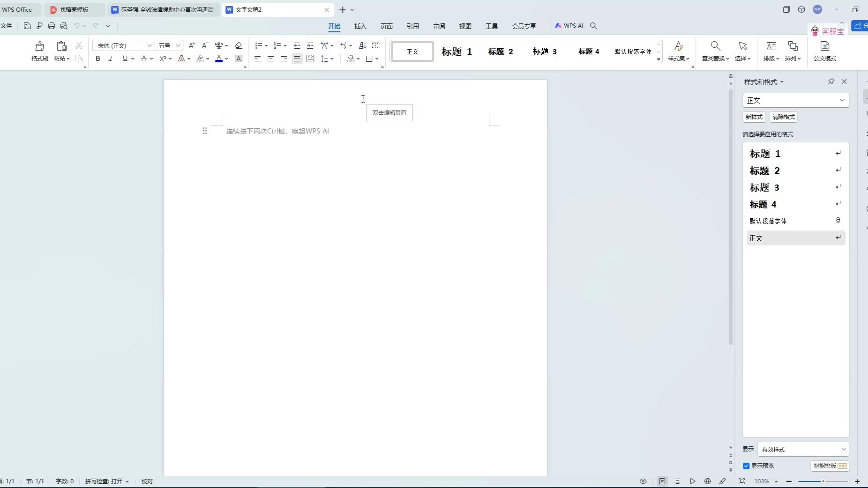Increase paragraph indent
The width and height of the screenshot is (868, 488).
(x=310, y=45)
